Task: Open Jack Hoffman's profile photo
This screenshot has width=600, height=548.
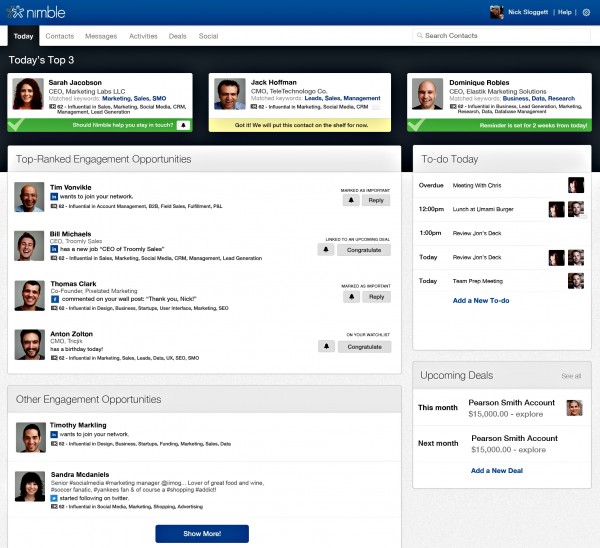Action: [230, 94]
